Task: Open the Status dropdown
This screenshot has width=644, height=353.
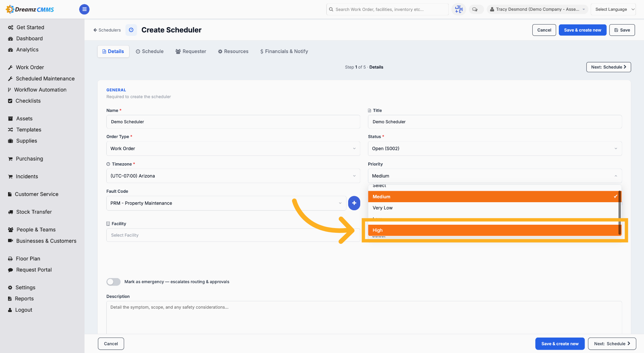Action: pos(495,148)
